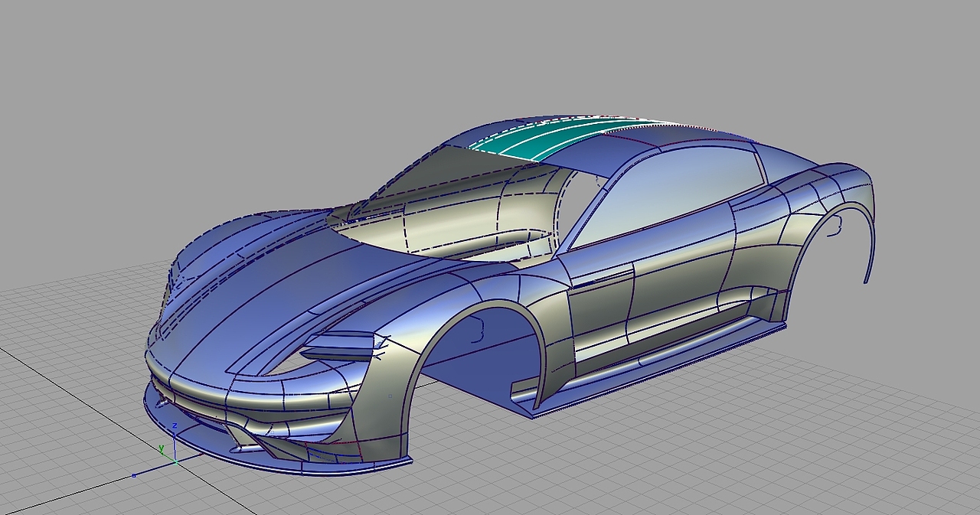The height and width of the screenshot is (515, 980).
Task: Select the origin point of the axis gizmo
Action: (x=176, y=462)
